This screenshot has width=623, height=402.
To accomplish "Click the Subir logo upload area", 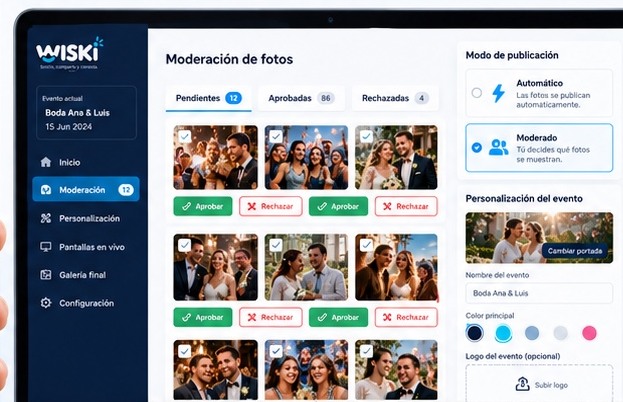I will point(539,383).
